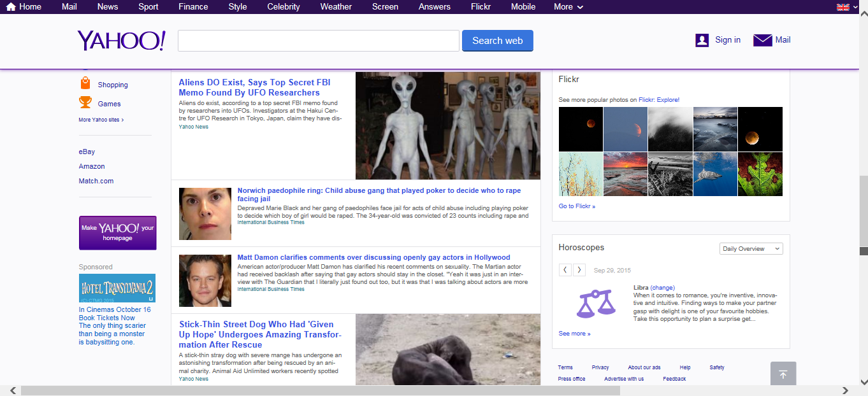Click In Cinemas October 16 ad link
Screen dimensions: 868x396
pos(115,309)
